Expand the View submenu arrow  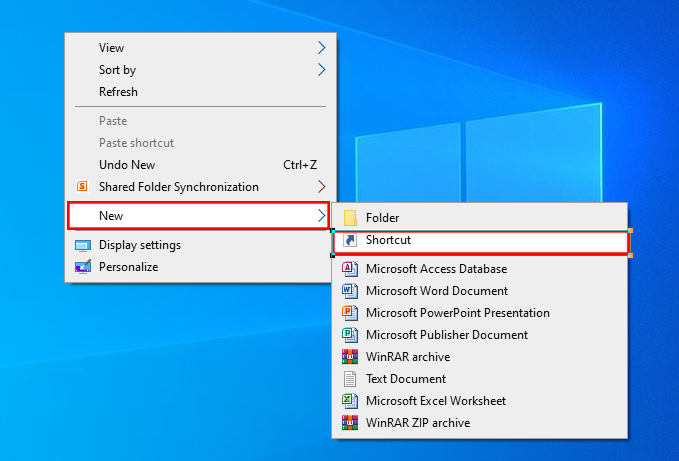coord(321,48)
